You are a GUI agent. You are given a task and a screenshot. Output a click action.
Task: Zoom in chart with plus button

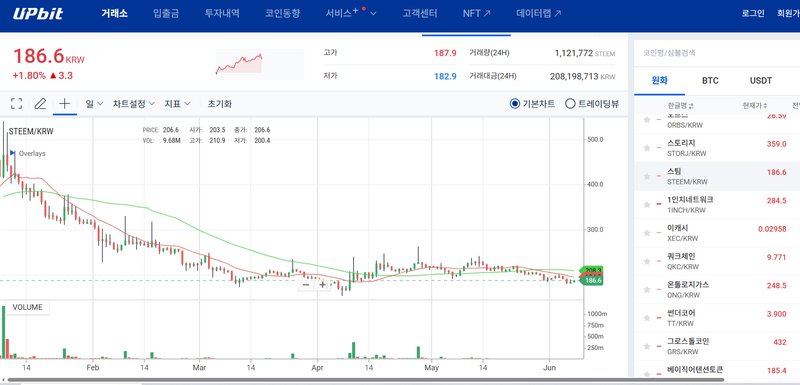point(322,285)
